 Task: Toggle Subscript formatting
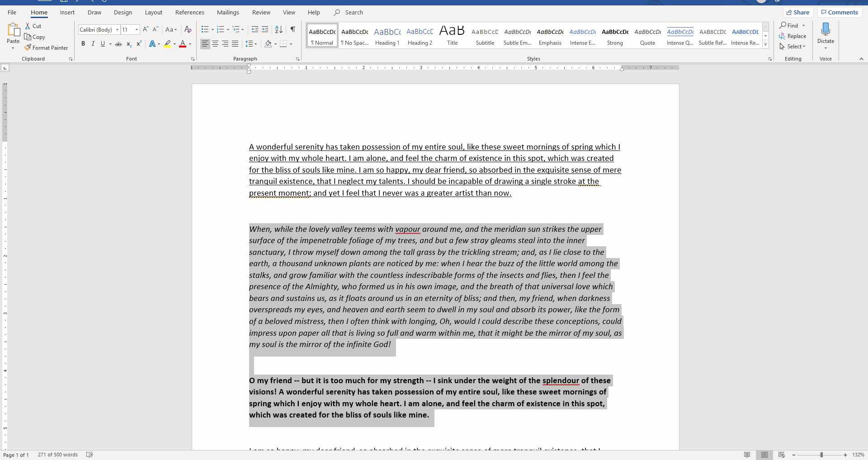tap(129, 44)
